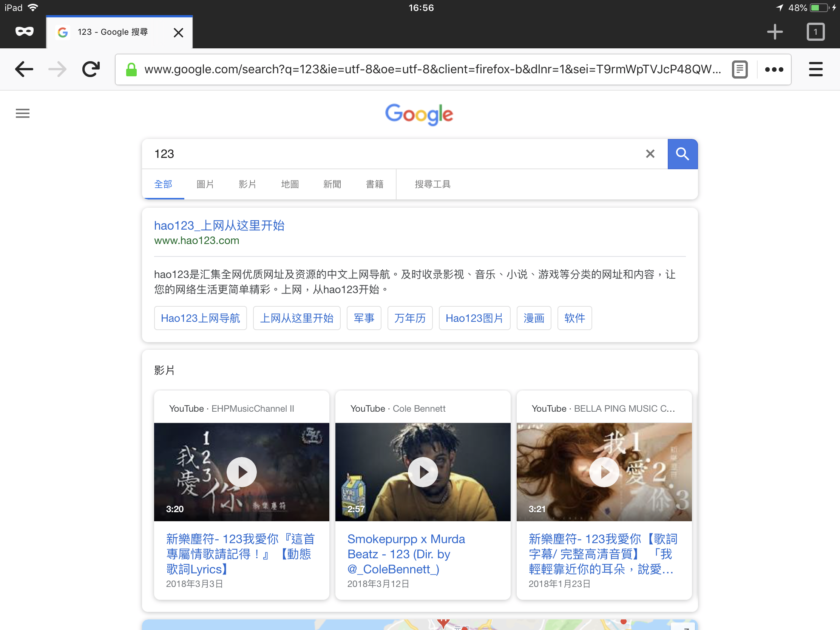Clear the search query with X
The width and height of the screenshot is (840, 630).
coord(650,154)
